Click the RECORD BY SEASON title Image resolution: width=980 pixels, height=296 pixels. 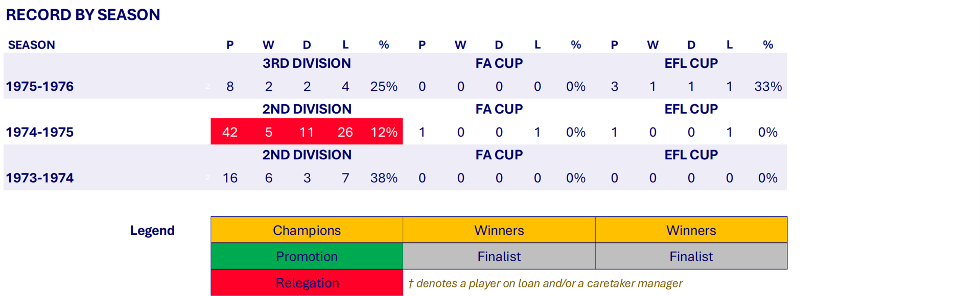tap(83, 15)
